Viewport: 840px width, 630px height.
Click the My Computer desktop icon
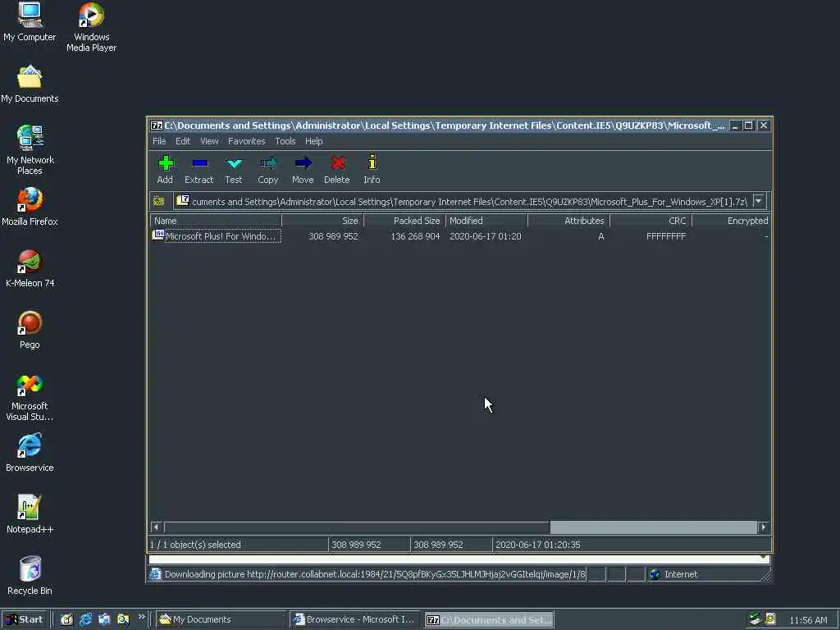point(30,22)
